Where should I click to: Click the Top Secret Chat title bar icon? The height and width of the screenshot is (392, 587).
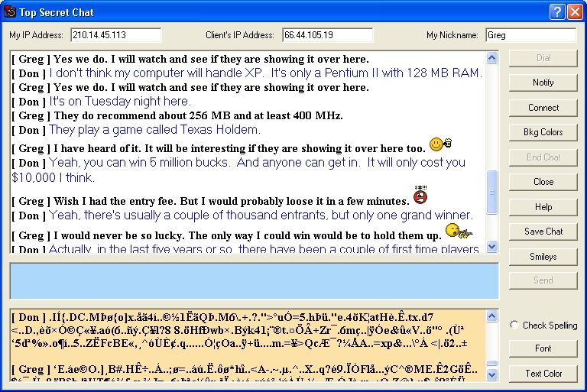(10, 12)
